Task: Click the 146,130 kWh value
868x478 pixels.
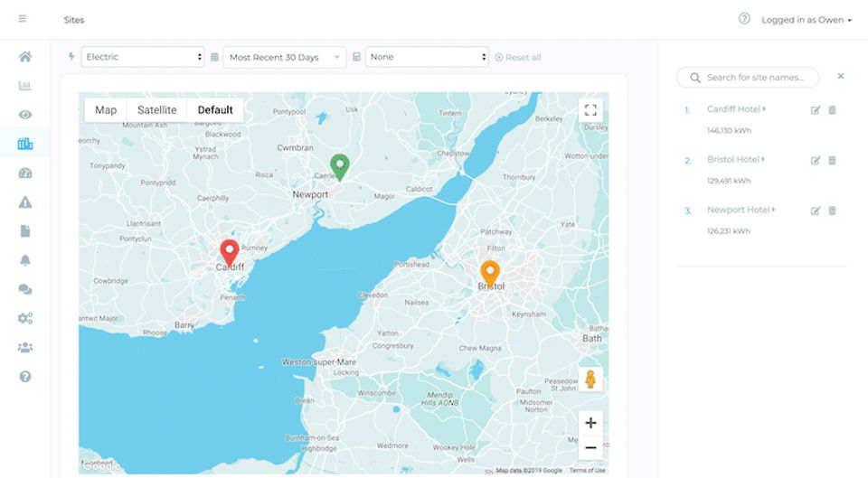Action: pos(729,130)
